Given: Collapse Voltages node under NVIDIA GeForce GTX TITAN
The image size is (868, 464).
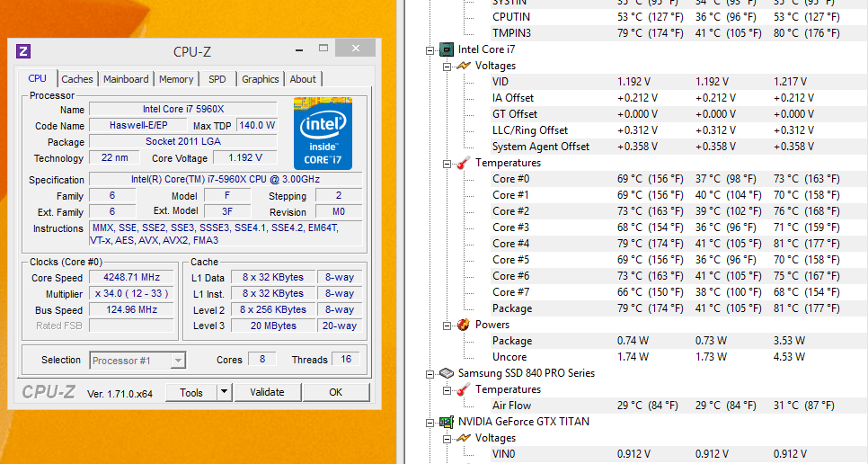Looking at the screenshot, I should (x=447, y=439).
